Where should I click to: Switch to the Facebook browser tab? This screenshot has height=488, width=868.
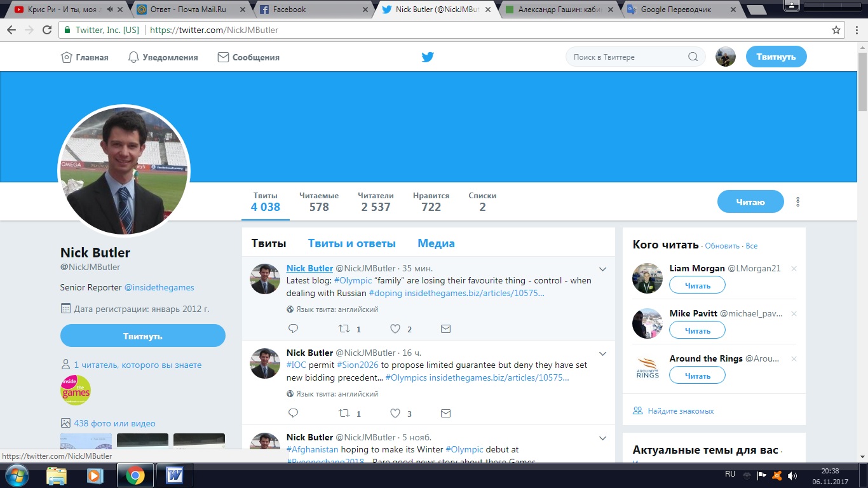coord(313,10)
